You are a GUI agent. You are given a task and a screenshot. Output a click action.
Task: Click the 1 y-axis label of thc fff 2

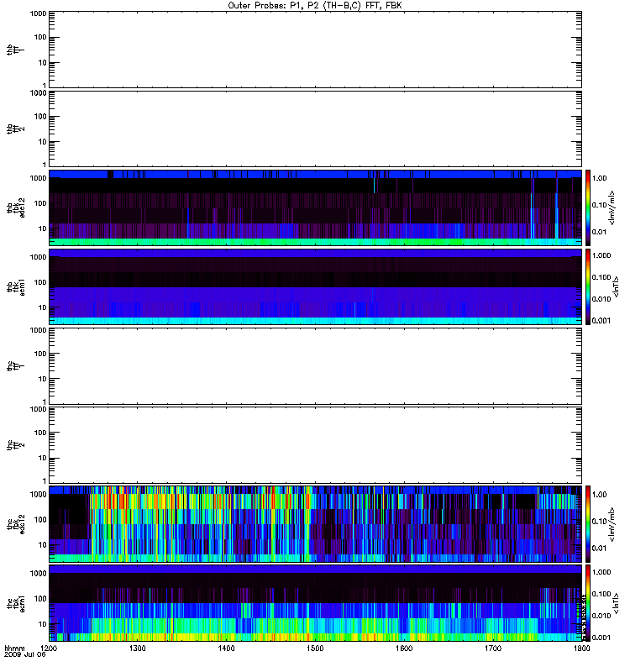45,480
